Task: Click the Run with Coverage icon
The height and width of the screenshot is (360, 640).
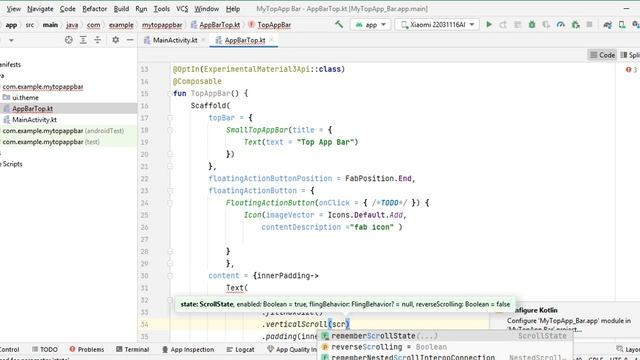Action: point(546,24)
